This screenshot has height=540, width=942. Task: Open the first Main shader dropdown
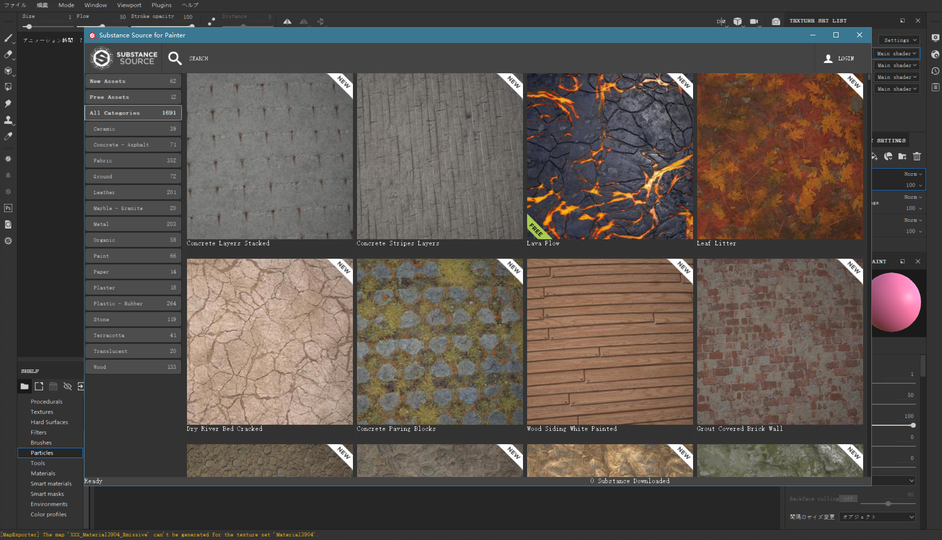point(896,53)
